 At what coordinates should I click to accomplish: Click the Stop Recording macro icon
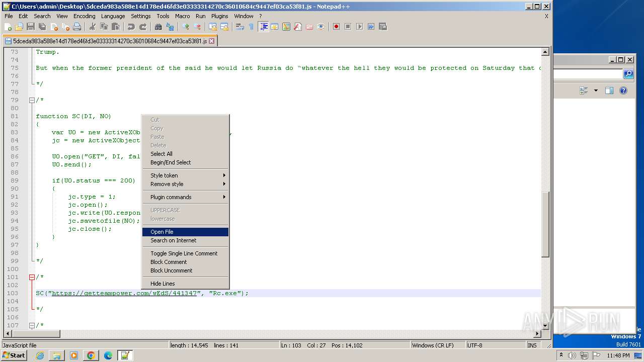coord(348,27)
